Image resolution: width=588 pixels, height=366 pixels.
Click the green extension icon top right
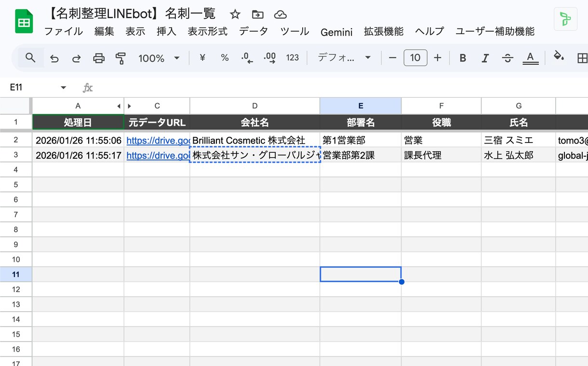point(565,19)
